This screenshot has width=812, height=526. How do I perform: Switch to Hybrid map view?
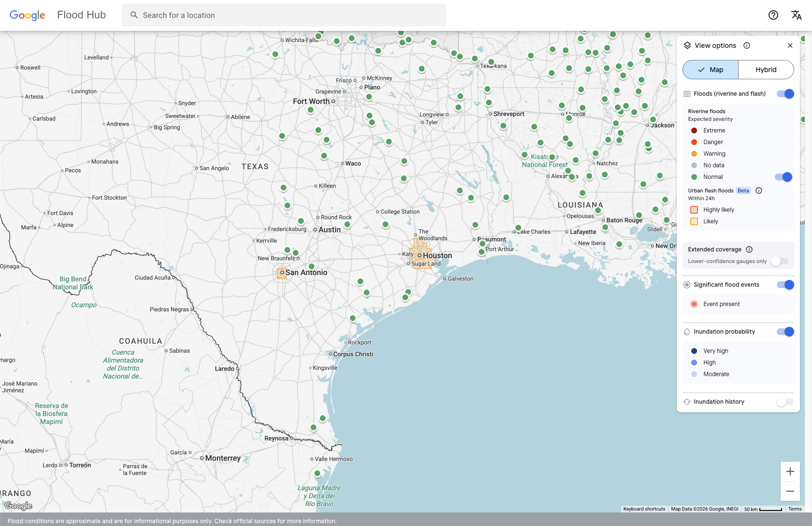(766, 70)
